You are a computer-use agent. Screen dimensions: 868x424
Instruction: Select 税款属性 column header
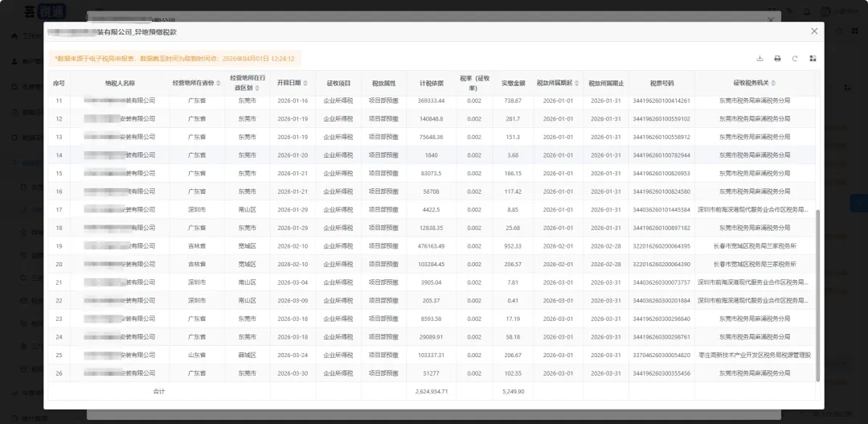pos(383,83)
